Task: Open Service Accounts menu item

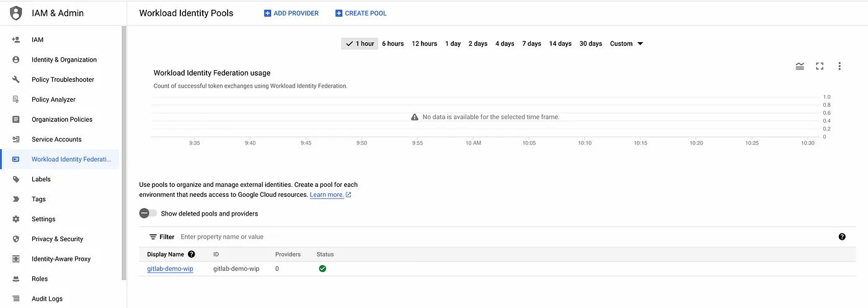Action: 60,139
